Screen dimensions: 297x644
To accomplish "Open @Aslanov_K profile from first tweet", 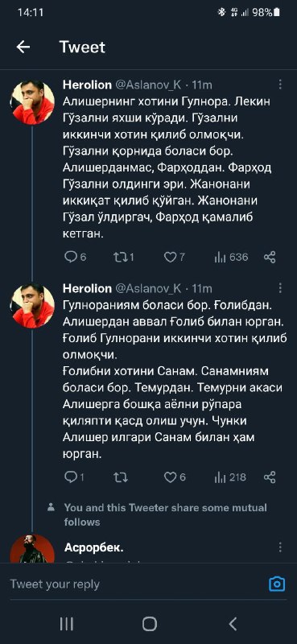I will point(148,85).
